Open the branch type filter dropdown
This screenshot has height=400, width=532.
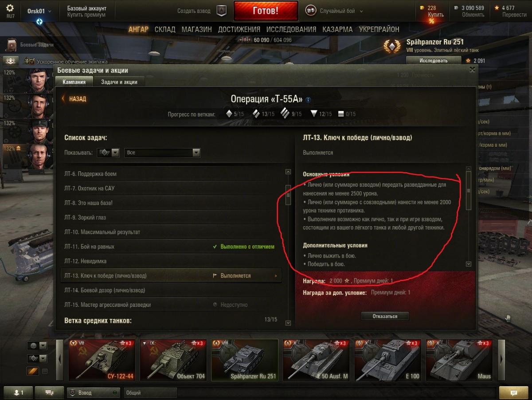(109, 153)
